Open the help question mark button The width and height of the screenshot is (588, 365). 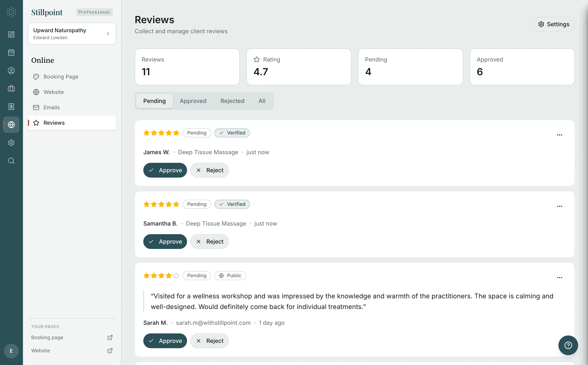point(568,345)
